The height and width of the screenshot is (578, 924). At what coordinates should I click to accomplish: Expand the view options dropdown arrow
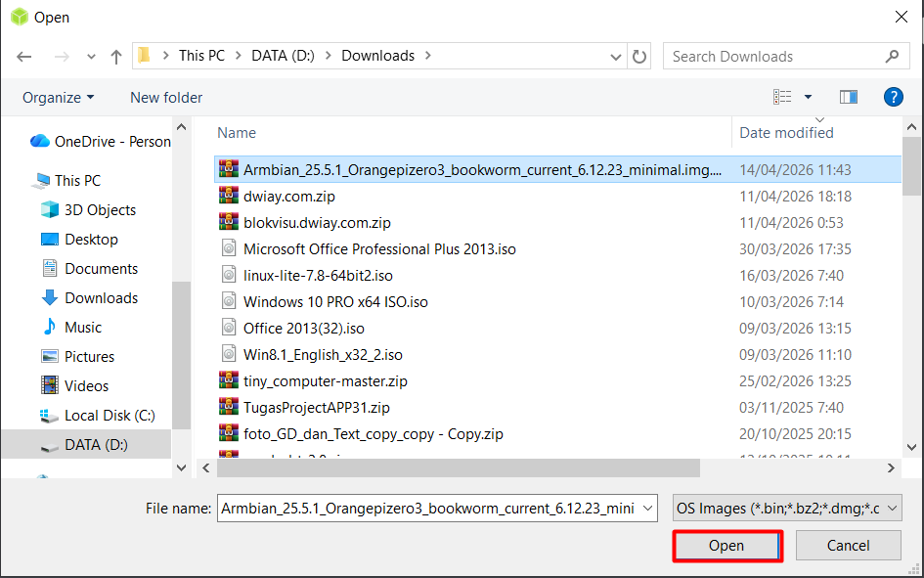[x=808, y=97]
